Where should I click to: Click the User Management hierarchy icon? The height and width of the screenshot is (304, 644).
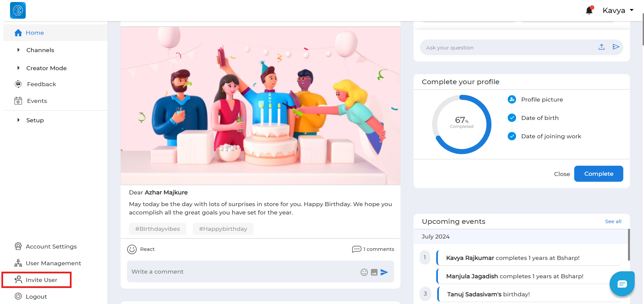[18, 263]
